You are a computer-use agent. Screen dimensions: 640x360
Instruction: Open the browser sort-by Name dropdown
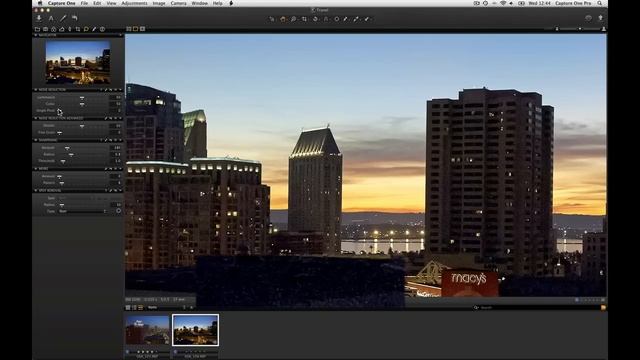(167, 307)
